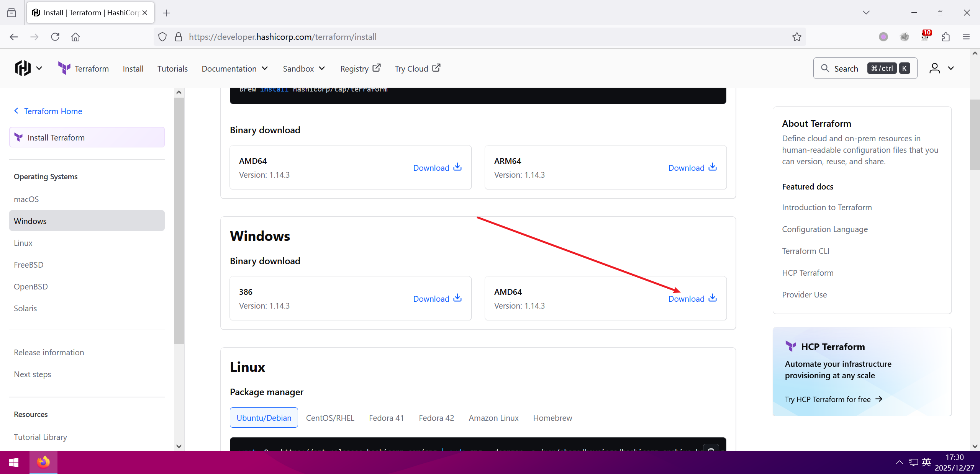The height and width of the screenshot is (474, 980).
Task: Open Firefox application hamburger menu
Action: [x=966, y=37]
